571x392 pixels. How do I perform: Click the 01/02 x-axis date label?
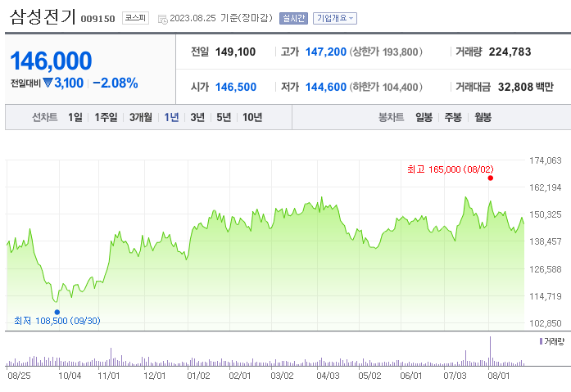click(x=198, y=376)
